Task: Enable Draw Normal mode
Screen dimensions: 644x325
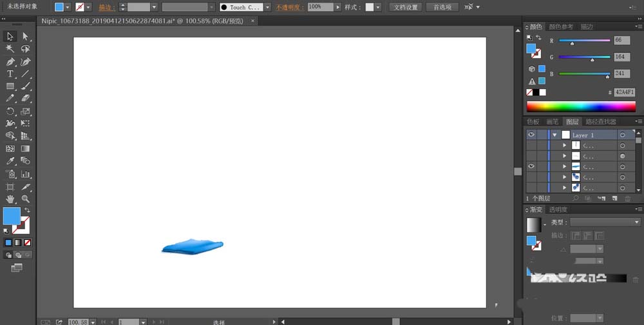Action: [8, 255]
